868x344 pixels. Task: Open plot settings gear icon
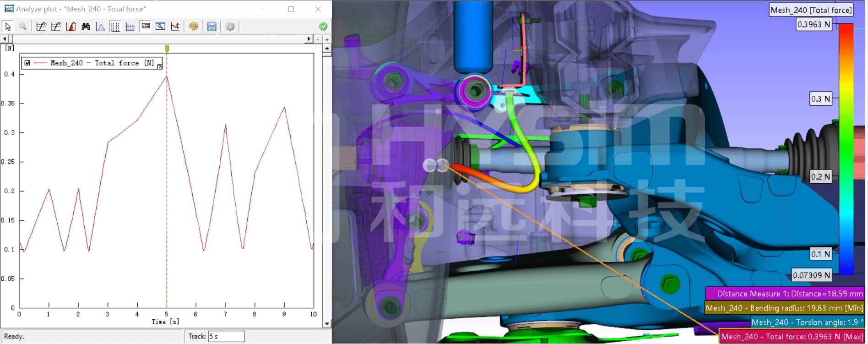230,27
